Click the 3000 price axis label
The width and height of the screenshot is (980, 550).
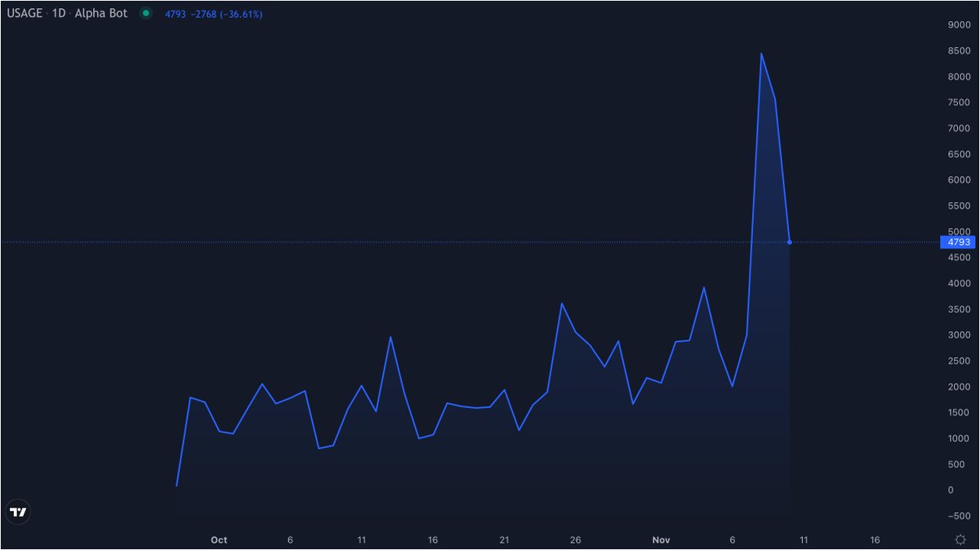[x=959, y=335]
